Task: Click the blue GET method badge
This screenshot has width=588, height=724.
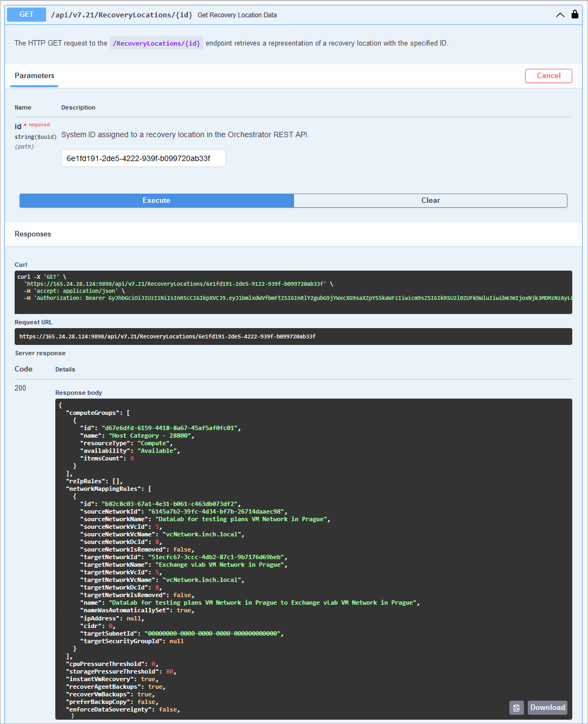Action: 27,15
